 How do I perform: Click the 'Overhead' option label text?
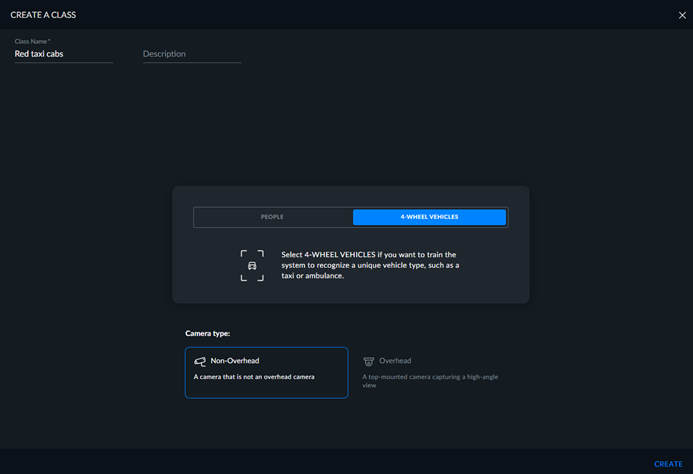click(395, 361)
